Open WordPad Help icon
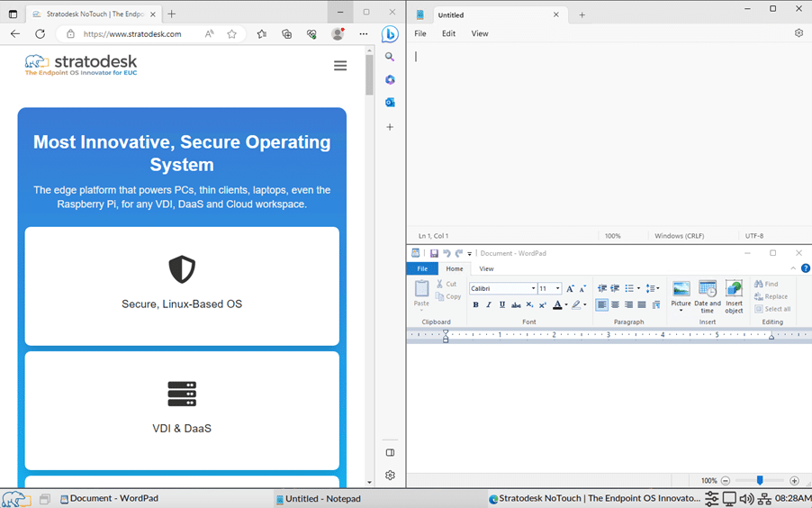 (x=806, y=268)
